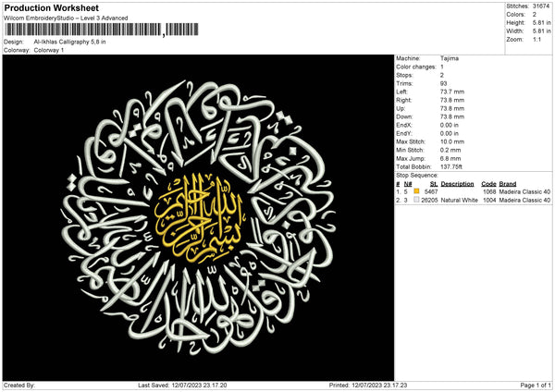Click design name 'Al-Ikhlas Calligraphy 5,8 in'
This screenshot has width=555, height=392.
click(69, 42)
